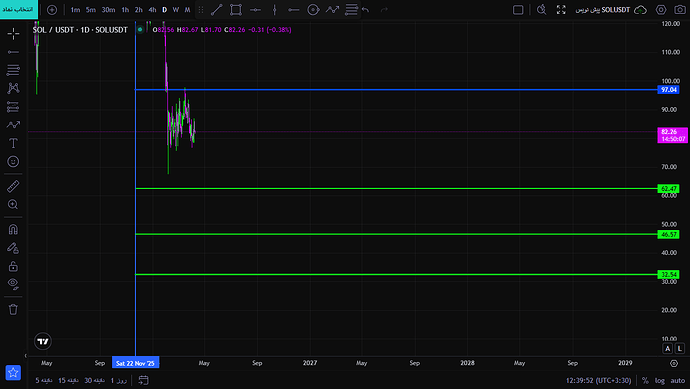The width and height of the screenshot is (690, 389).
Task: Switch to the D daily timeframe
Action: [165, 10]
